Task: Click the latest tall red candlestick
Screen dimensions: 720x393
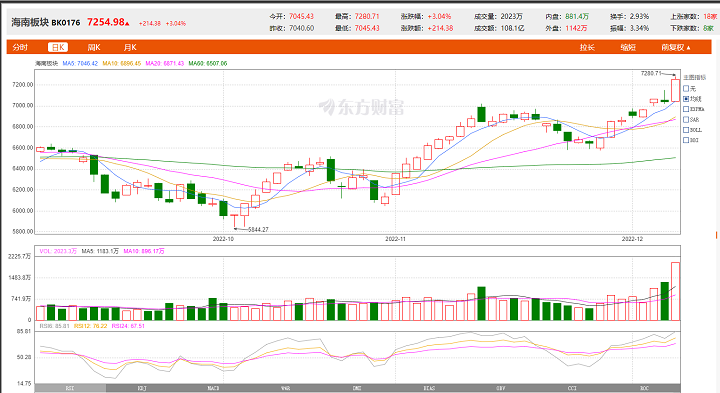Action: click(x=675, y=90)
